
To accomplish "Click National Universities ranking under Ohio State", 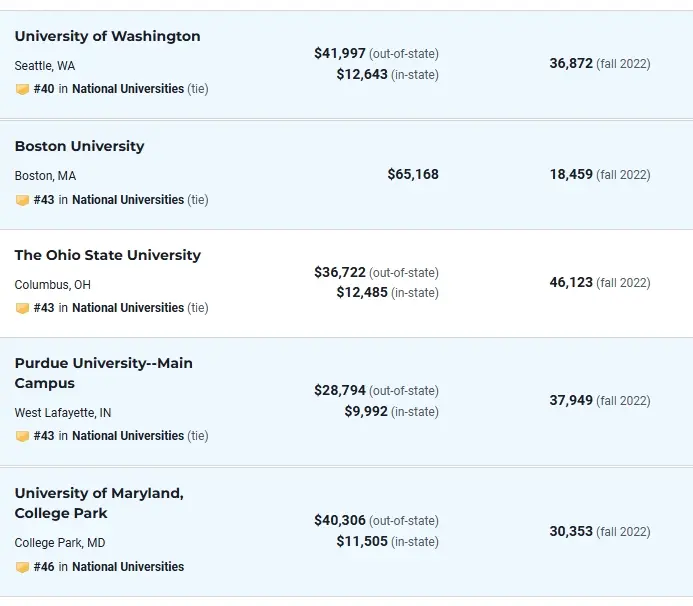I will (x=128, y=308).
